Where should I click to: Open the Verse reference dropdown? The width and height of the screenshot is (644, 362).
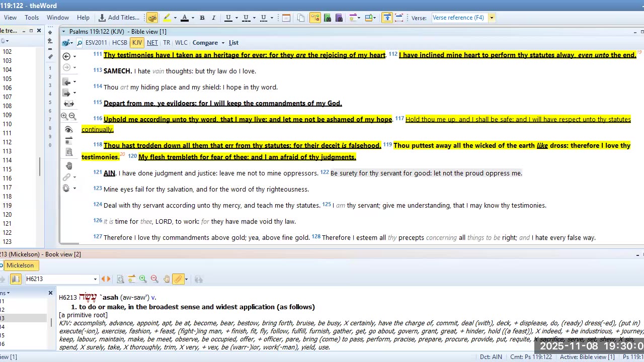pyautogui.click(x=492, y=18)
